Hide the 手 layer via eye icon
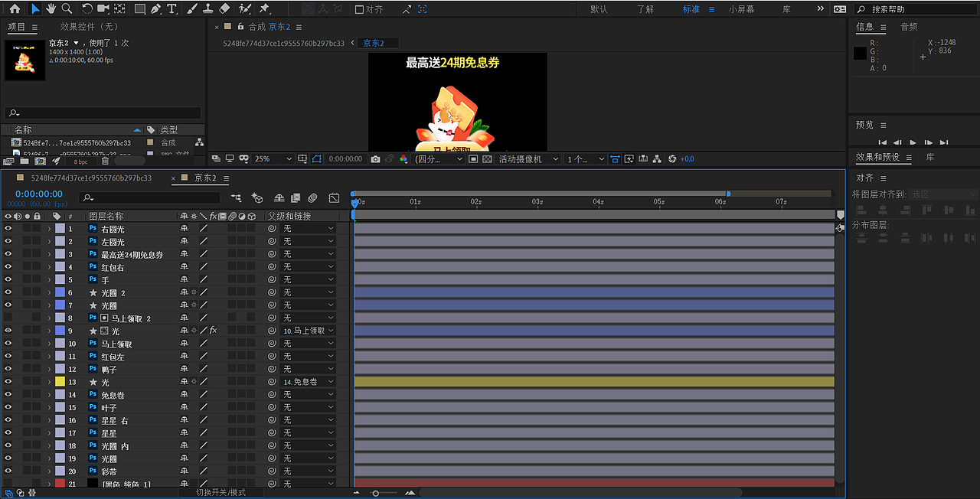This screenshot has height=499, width=980. [x=8, y=279]
